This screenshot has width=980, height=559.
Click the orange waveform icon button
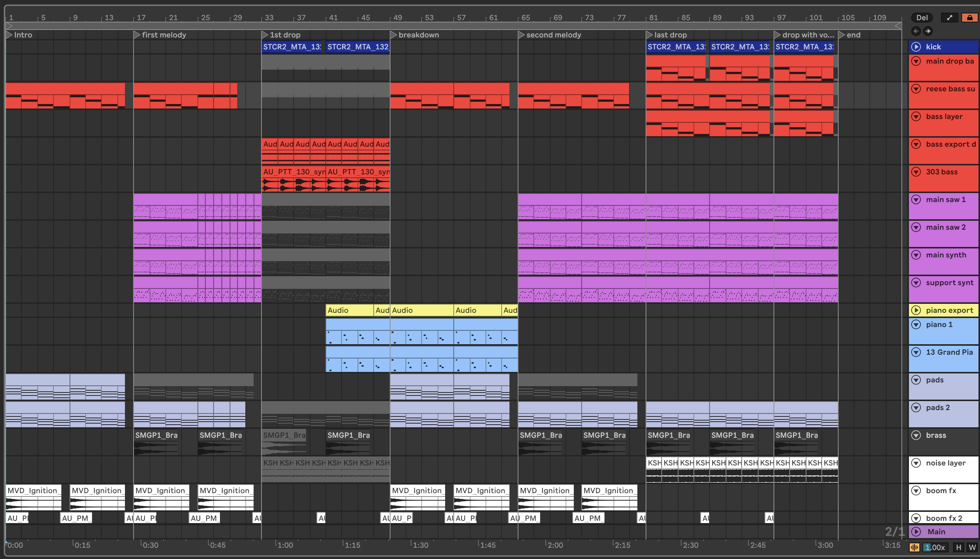tap(915, 547)
